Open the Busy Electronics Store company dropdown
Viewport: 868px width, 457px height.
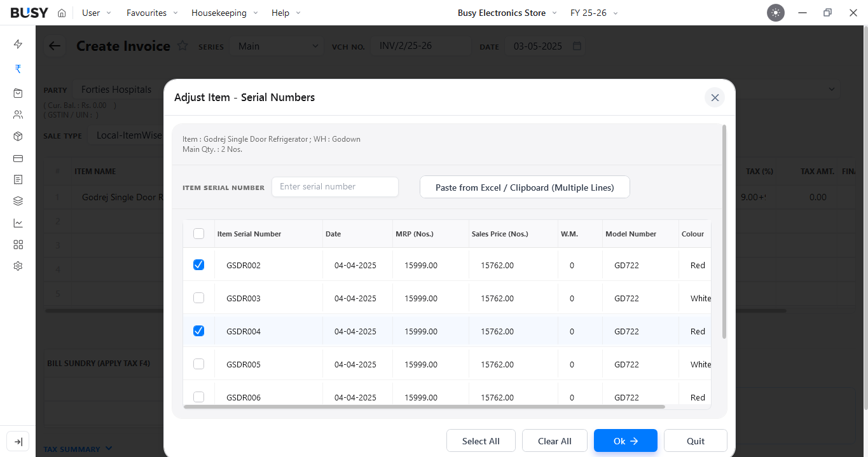coord(507,13)
